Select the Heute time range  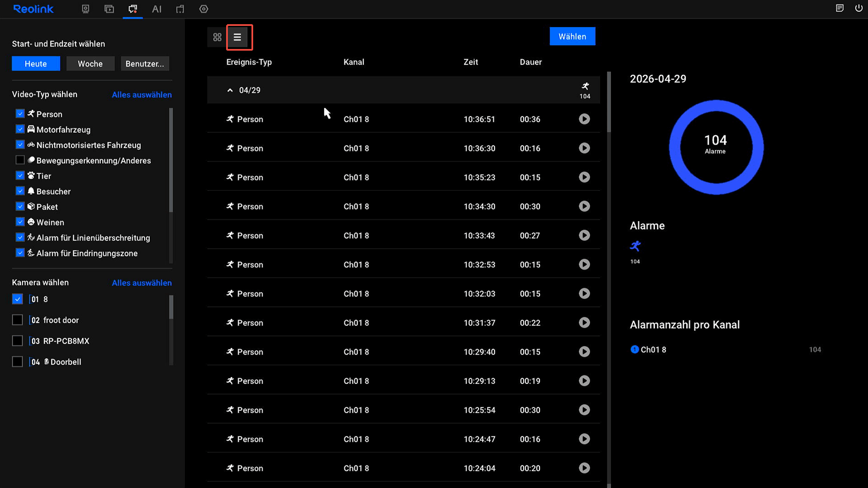(36, 64)
